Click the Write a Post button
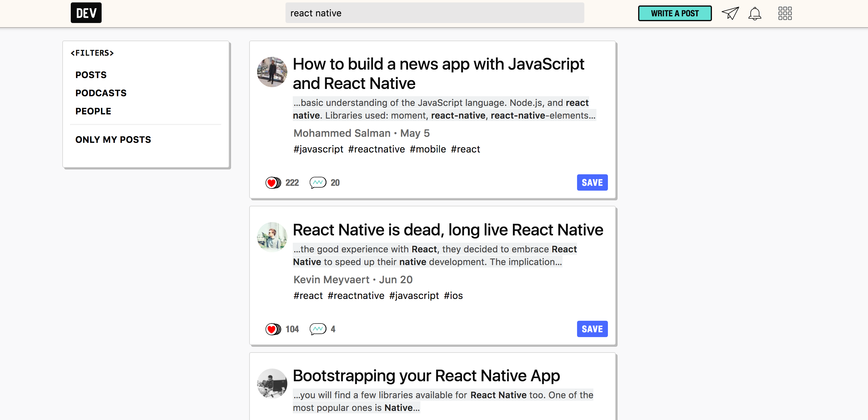The height and width of the screenshot is (420, 868). click(x=674, y=14)
